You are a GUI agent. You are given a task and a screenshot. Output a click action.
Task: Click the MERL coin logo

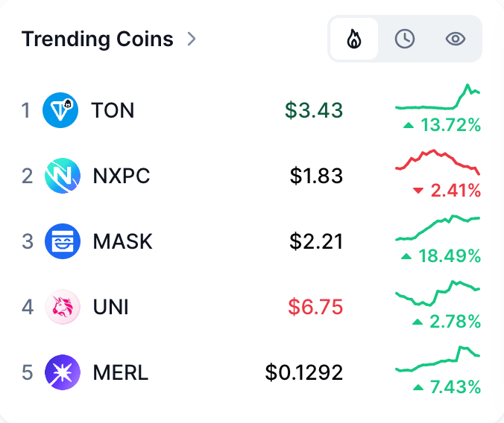[63, 372]
